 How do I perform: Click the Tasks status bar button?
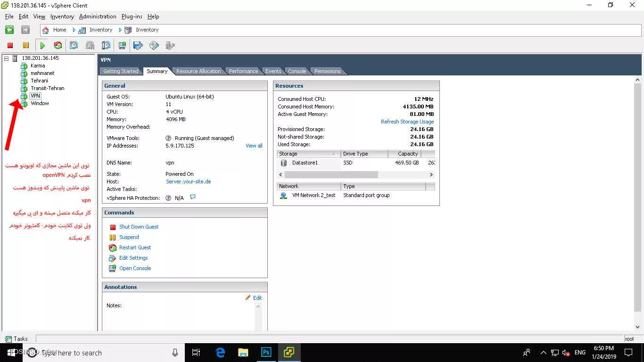[17, 339]
